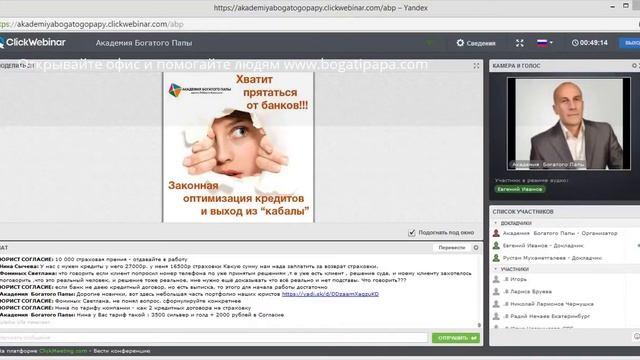640x360 pixels.
Task: Select participant name Радий Нечаев Екатеринбург
Action: [547, 316]
